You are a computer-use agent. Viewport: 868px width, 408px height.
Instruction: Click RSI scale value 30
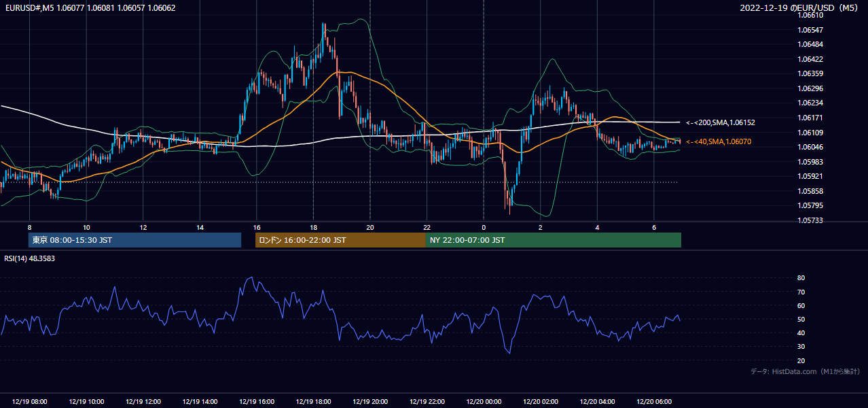[x=801, y=347]
